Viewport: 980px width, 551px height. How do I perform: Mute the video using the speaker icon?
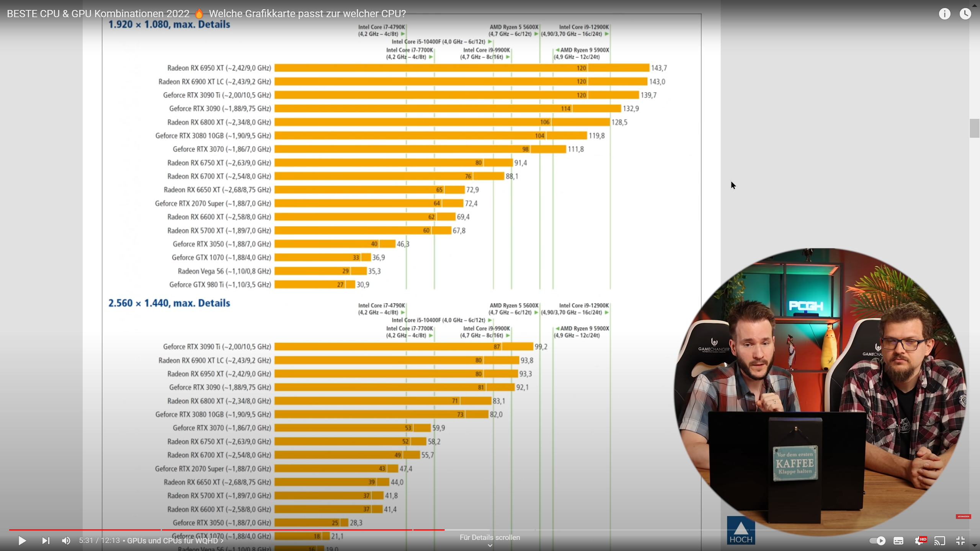[66, 541]
